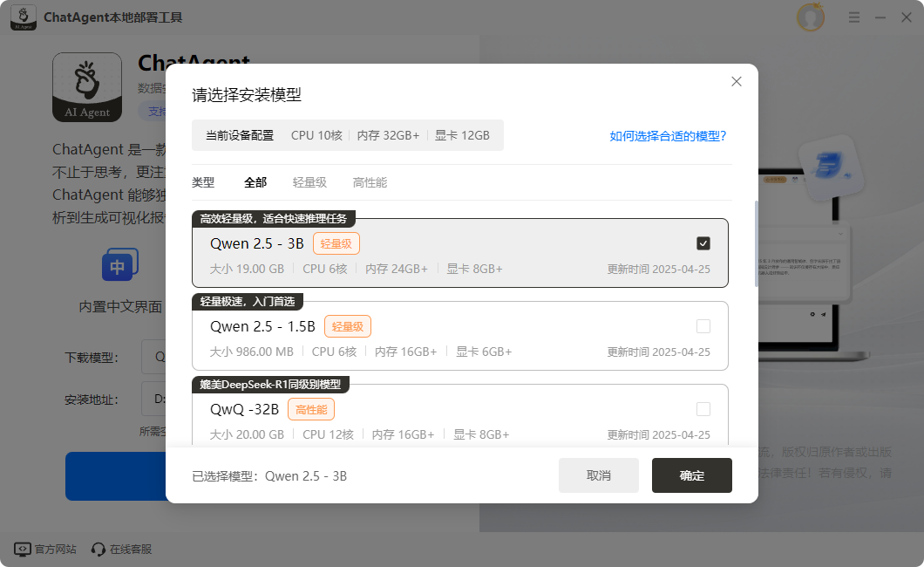This screenshot has width=924, height=567.
Task: Click the 内存 32GB+ device spec
Action: [x=388, y=135]
